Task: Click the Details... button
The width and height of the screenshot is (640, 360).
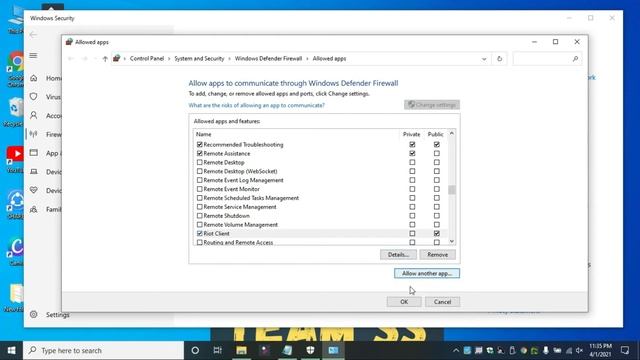Action: click(398, 255)
